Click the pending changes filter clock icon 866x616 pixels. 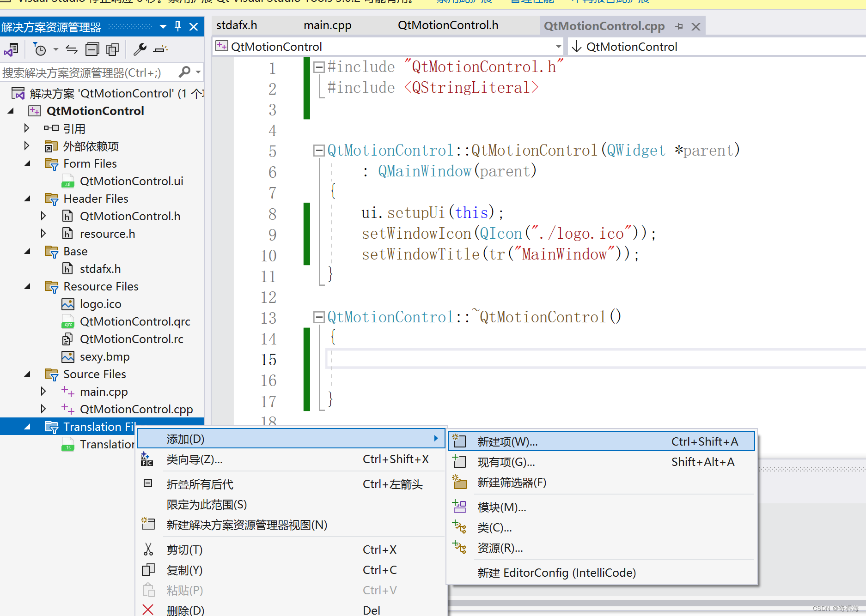pyautogui.click(x=40, y=49)
